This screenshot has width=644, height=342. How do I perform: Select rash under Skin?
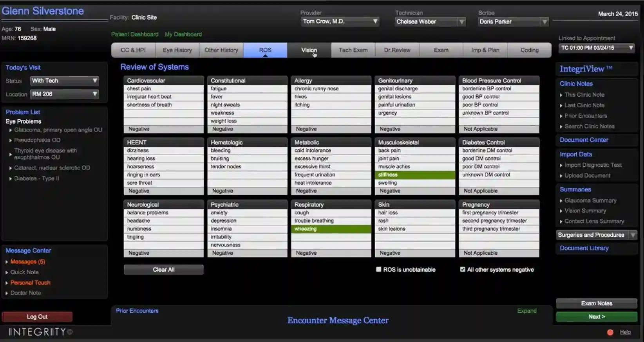coord(415,221)
